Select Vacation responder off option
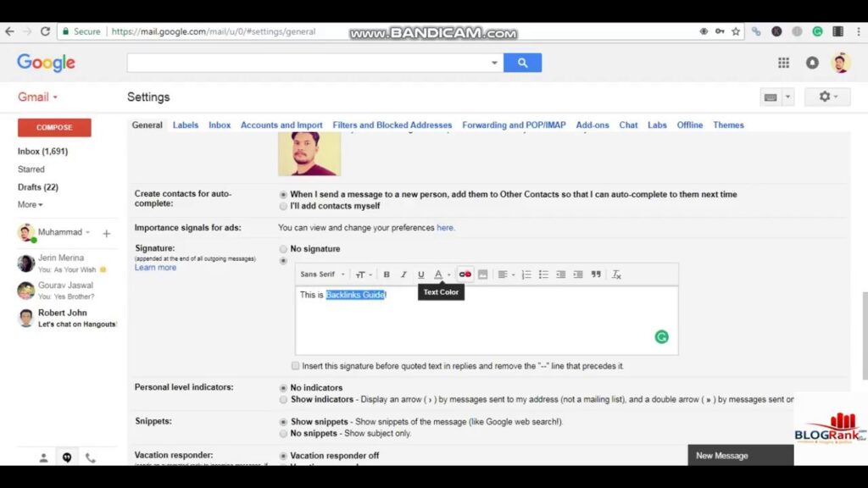868x488 pixels. pos(283,456)
